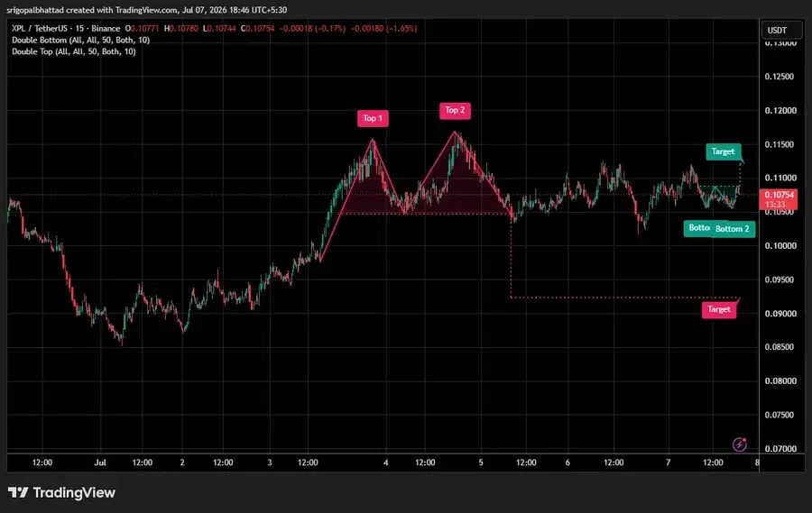Click the XPL / TetherUS symbol title

click(66, 29)
